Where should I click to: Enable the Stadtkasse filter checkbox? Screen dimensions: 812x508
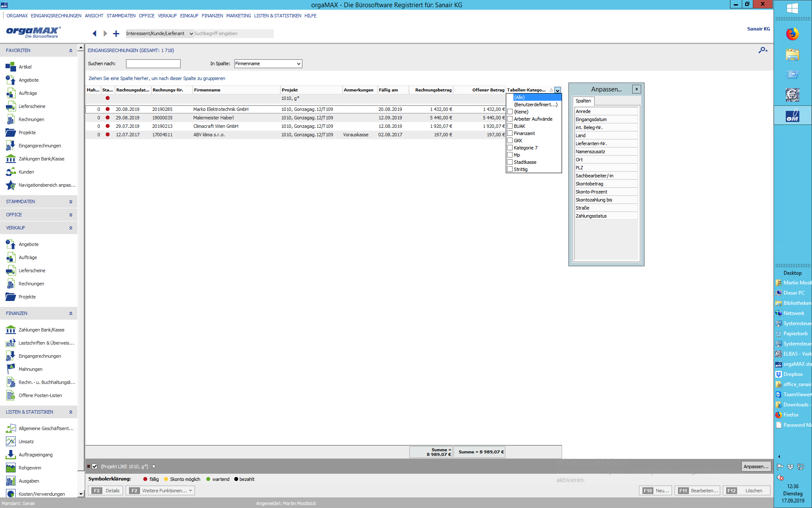coord(510,162)
